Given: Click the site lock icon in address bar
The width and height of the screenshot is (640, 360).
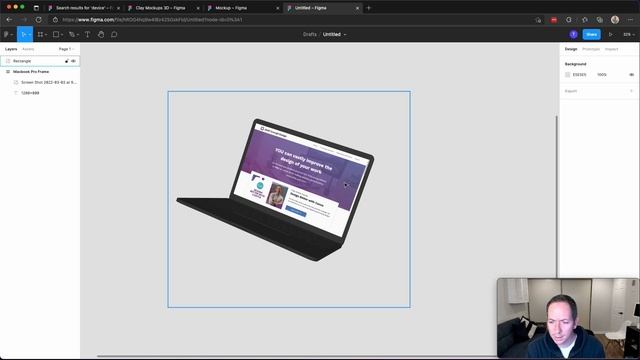Looking at the screenshot, I should pos(55,20).
